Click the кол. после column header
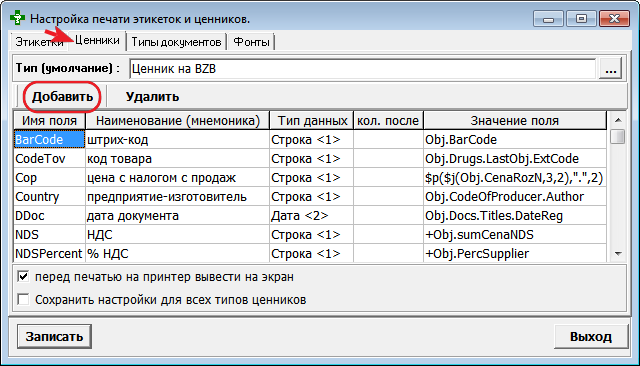640x366 pixels. tap(388, 121)
